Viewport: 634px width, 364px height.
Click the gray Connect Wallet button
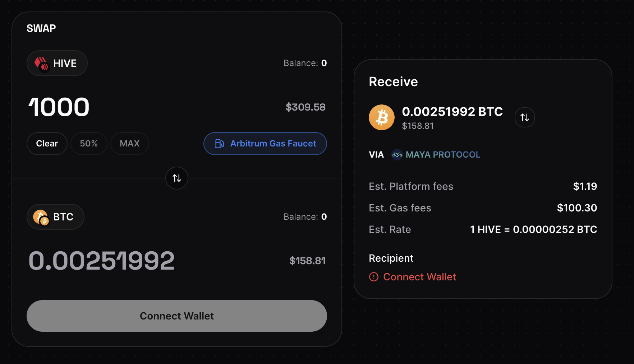(177, 316)
